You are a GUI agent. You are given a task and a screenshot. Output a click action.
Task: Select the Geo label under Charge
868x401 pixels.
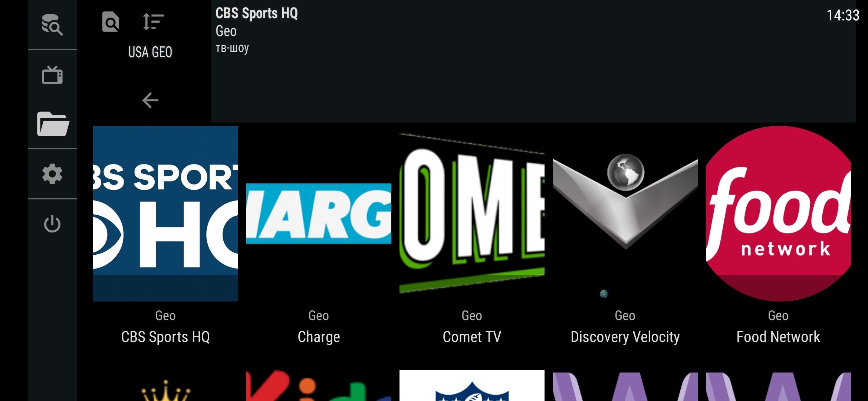[x=318, y=316]
